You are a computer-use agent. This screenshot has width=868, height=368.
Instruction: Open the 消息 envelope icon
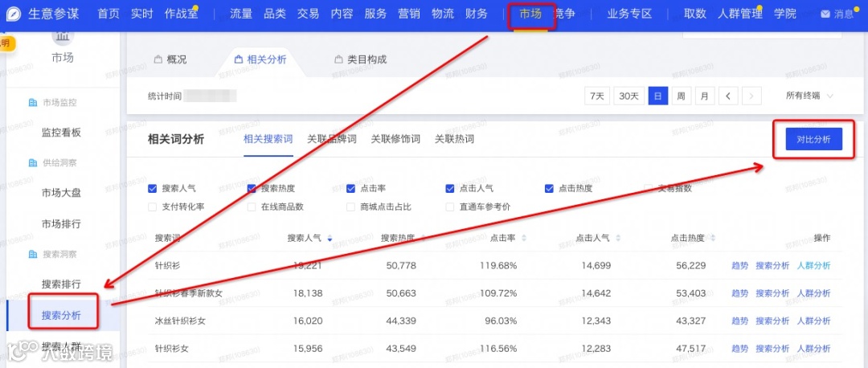(825, 14)
